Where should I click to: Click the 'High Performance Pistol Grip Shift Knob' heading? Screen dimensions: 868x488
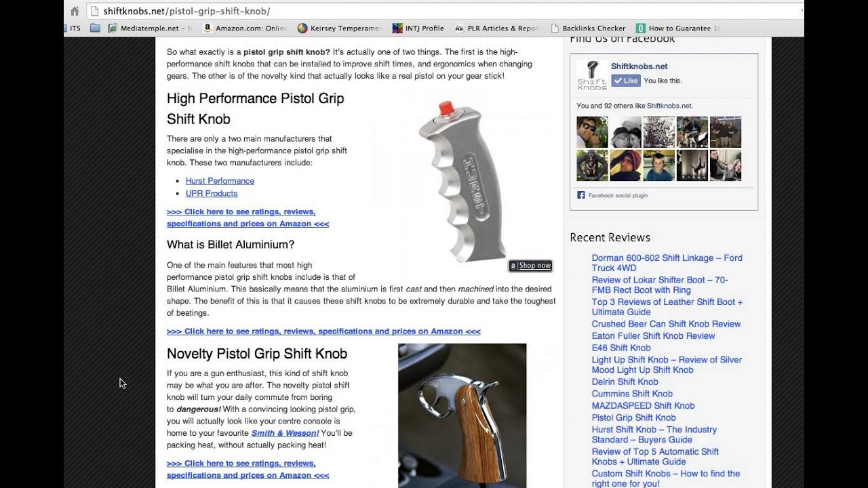point(256,108)
